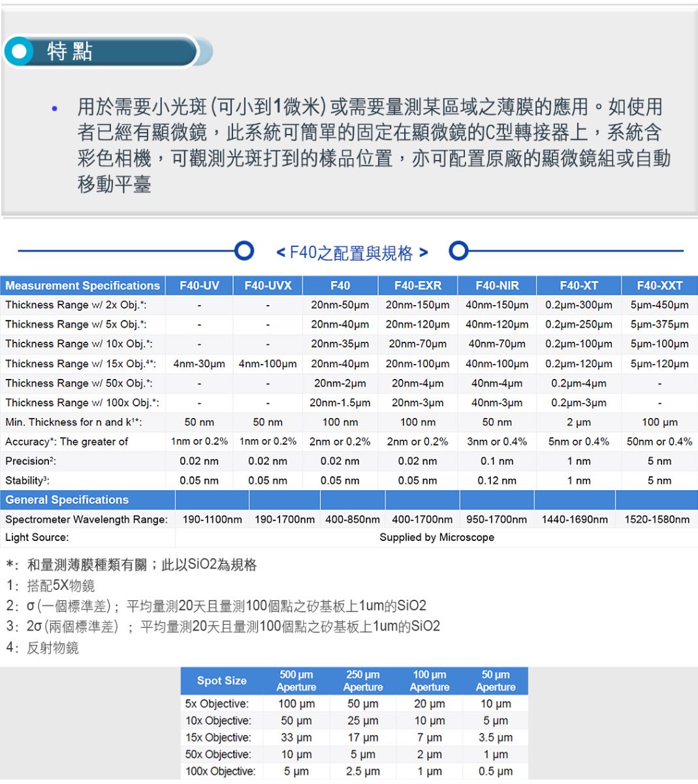Select the 50nm or 0.4% accuracy value
The height and width of the screenshot is (784, 698).
(x=659, y=442)
